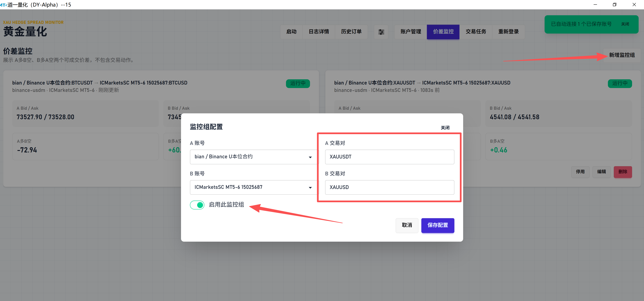Screen dimensions: 644x301
Task: Click the +0.46 spread value
Action: coord(499,150)
